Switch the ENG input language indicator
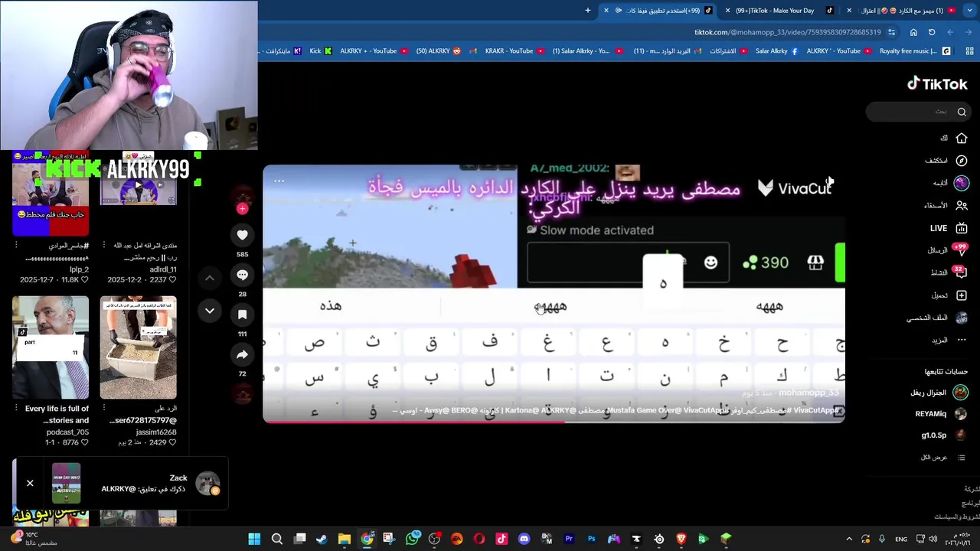 (x=901, y=539)
